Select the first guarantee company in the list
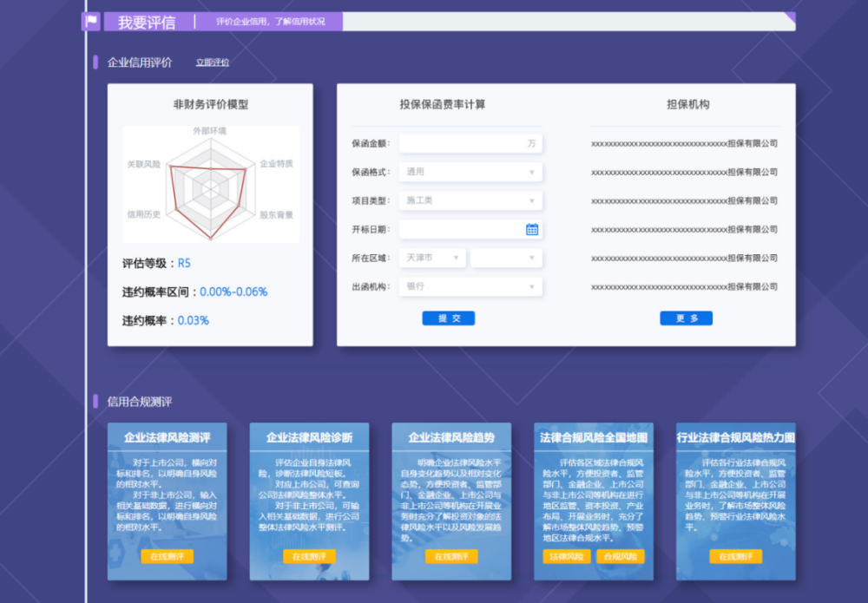Viewport: 868px width, 603px height. 684,144
